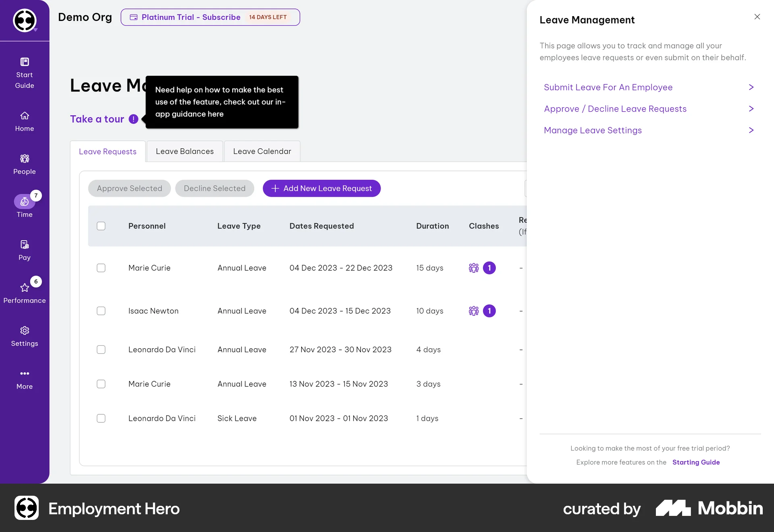
Task: Close the Leave Management panel
Action: pos(757,17)
